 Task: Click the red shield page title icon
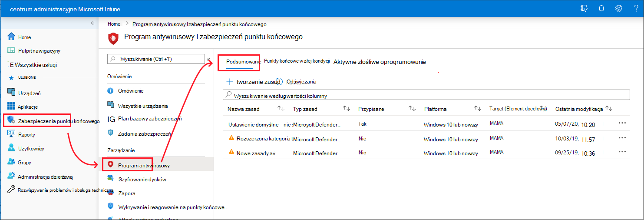[x=113, y=38]
